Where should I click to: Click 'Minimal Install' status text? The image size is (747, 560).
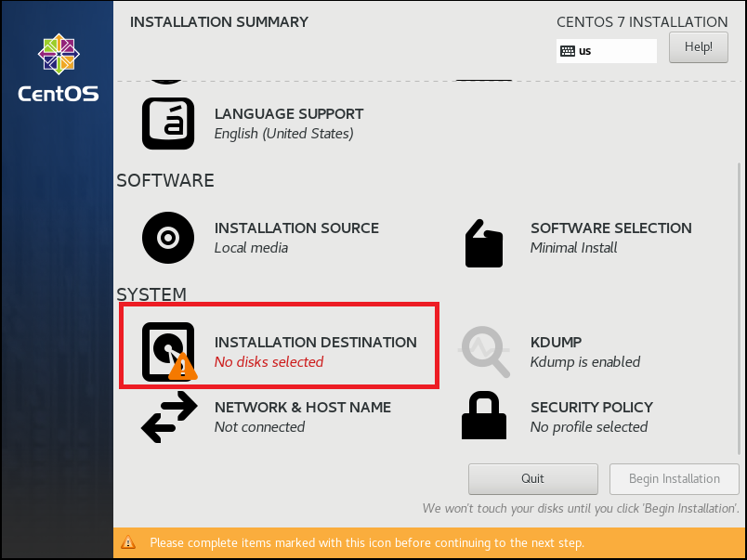tap(573, 248)
